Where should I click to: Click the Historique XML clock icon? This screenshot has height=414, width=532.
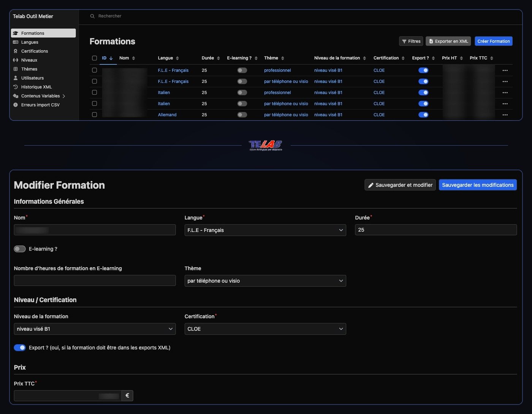(x=16, y=87)
